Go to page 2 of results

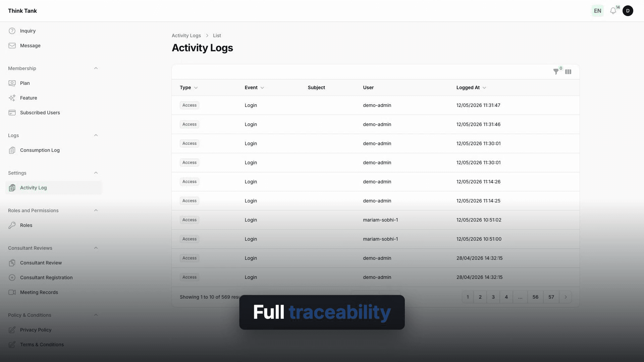(x=480, y=297)
